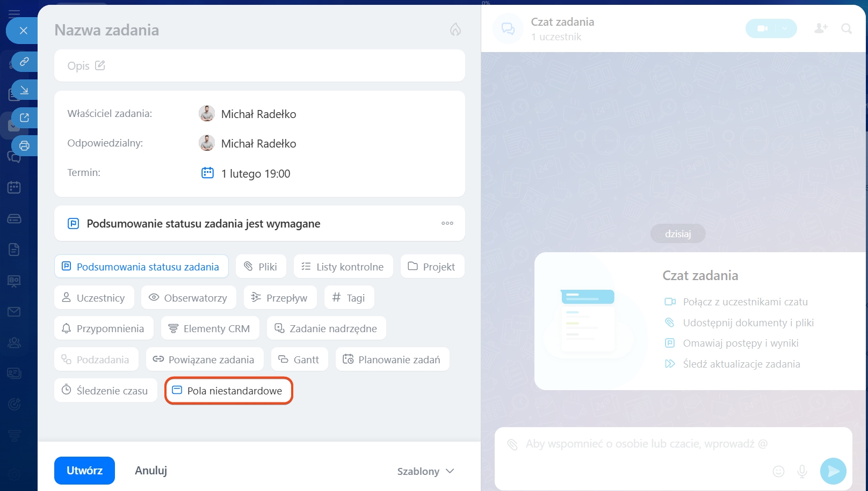
Task: Search within the task chat
Action: [x=847, y=28]
